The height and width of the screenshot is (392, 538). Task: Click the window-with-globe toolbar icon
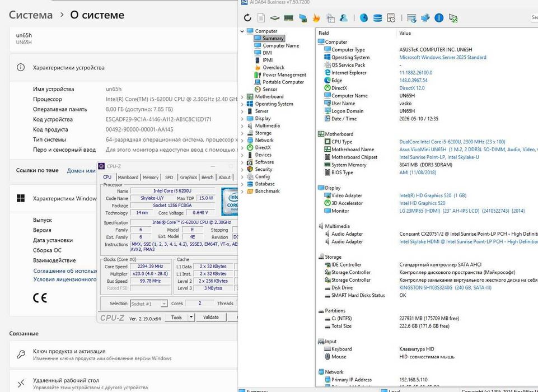tap(411, 18)
